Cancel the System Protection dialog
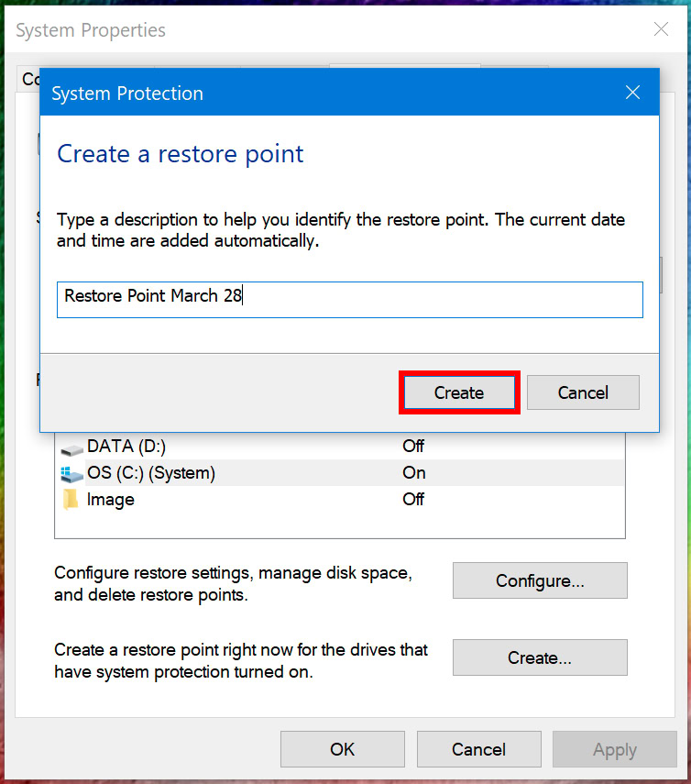 tap(583, 392)
